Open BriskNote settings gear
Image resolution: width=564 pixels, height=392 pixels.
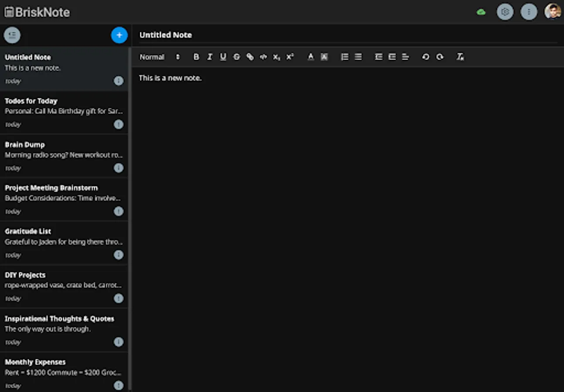click(x=505, y=12)
